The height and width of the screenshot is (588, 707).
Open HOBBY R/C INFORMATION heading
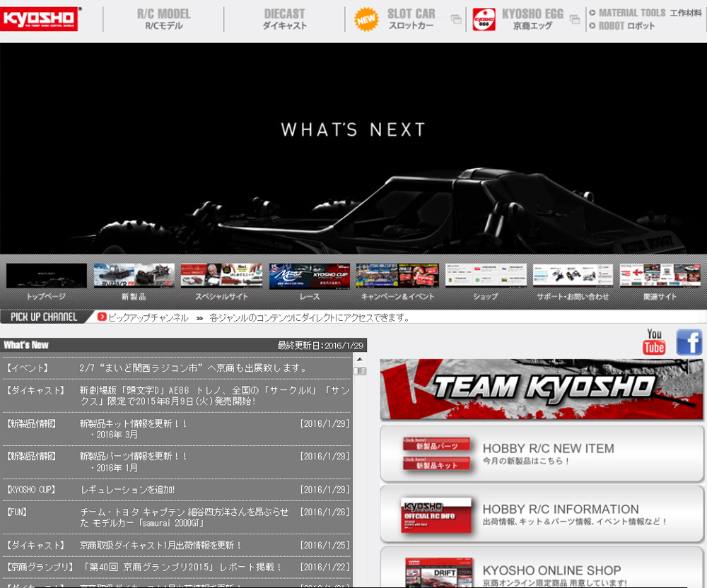click(561, 509)
